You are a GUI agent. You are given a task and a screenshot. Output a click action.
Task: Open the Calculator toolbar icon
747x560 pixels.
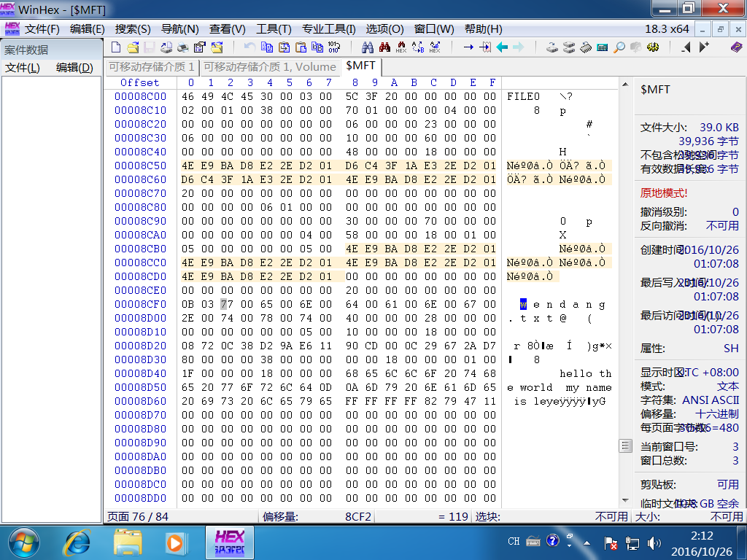pos(602,47)
